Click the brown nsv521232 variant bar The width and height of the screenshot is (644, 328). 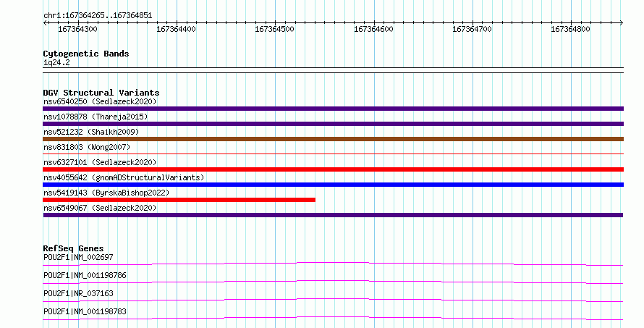click(x=333, y=139)
